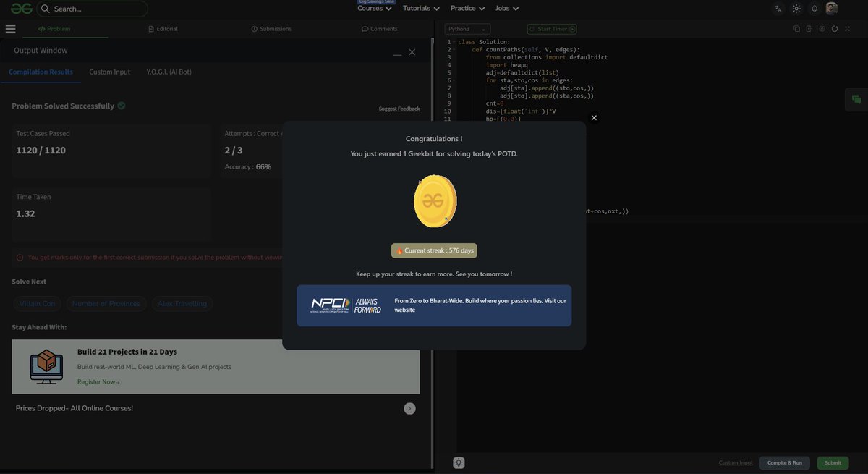The width and height of the screenshot is (868, 474).
Task: Click the Start Timer button
Action: pos(552,29)
